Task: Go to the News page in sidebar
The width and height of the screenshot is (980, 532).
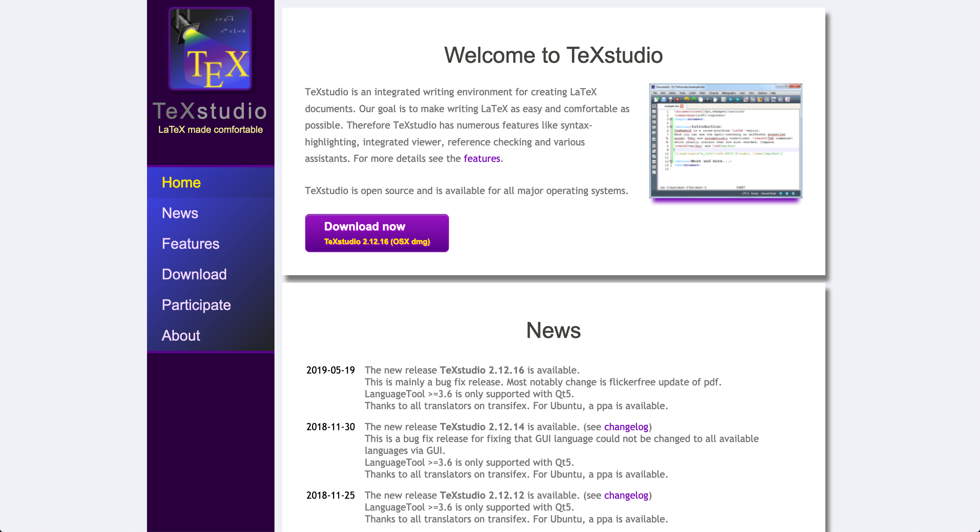Action: (x=180, y=213)
